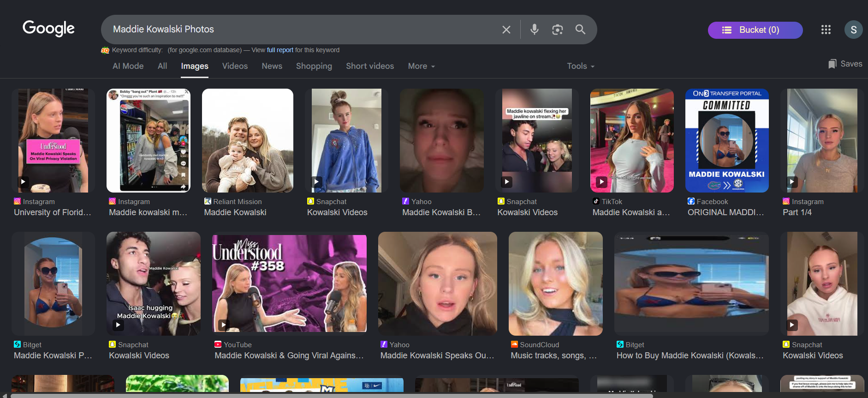Click the Google logo
Screen dimensions: 868x398
(48, 28)
